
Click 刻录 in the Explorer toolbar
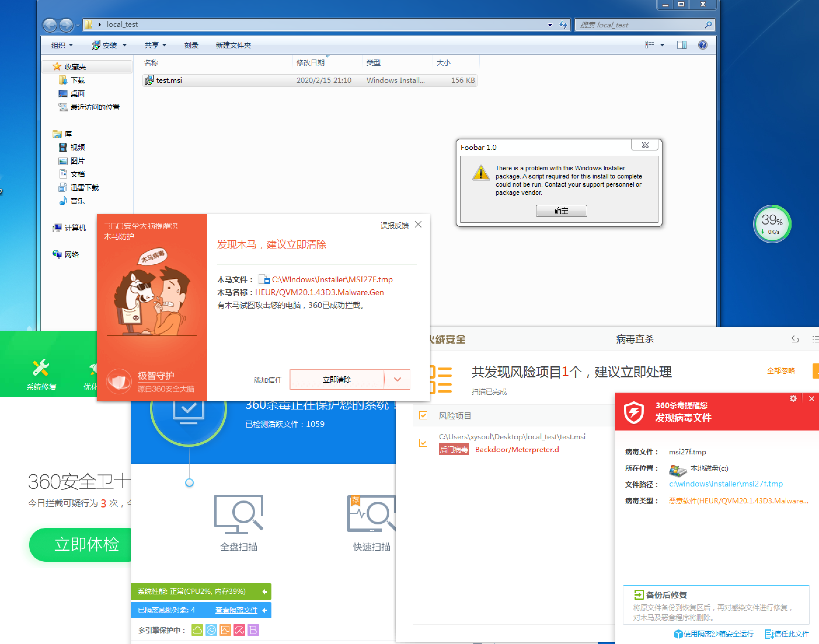tap(192, 45)
